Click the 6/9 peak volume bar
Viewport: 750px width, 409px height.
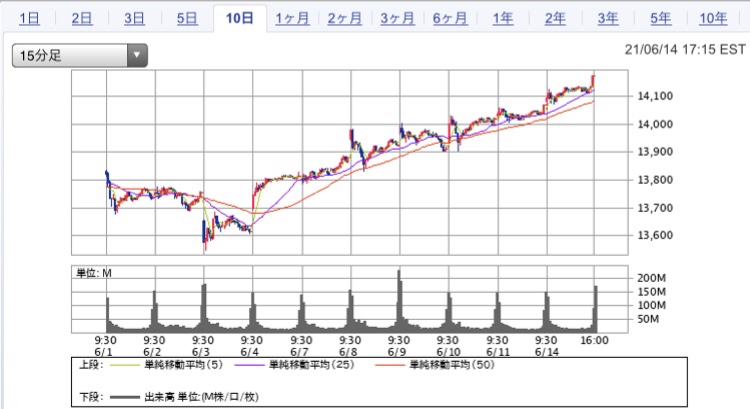pyautogui.click(x=399, y=300)
